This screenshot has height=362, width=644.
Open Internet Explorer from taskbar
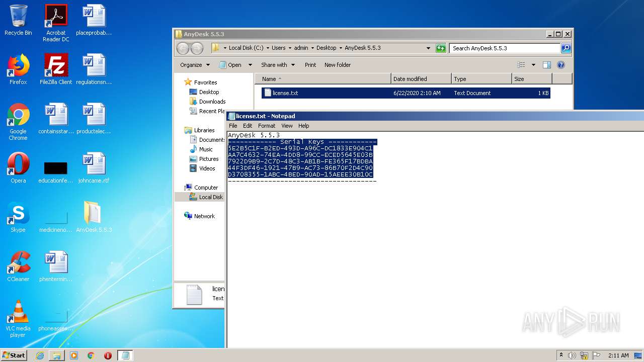(x=40, y=355)
